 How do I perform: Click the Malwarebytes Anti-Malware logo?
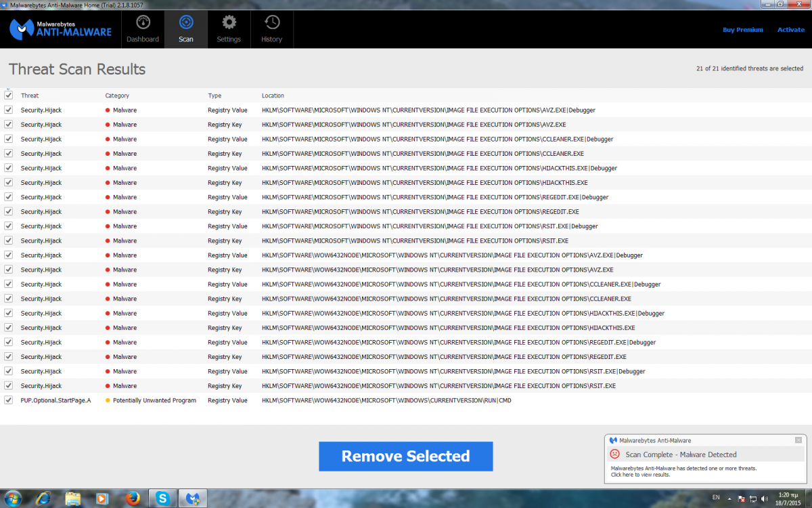(x=61, y=29)
